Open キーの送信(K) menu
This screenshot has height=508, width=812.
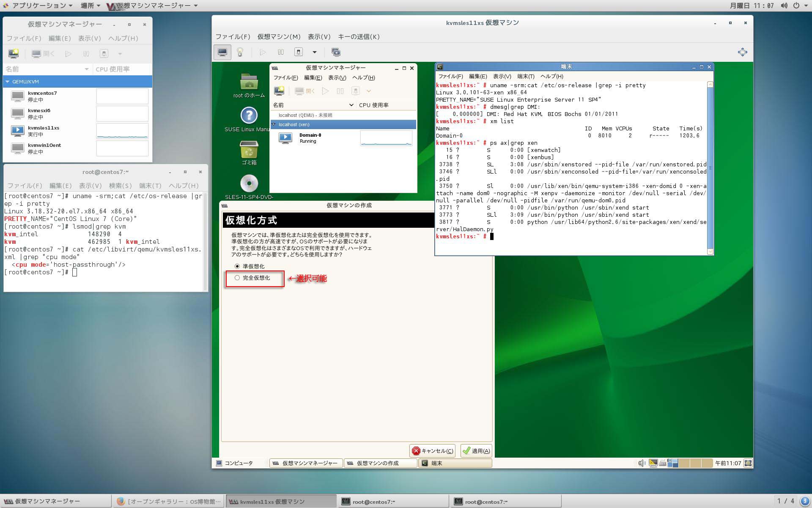[x=359, y=37]
